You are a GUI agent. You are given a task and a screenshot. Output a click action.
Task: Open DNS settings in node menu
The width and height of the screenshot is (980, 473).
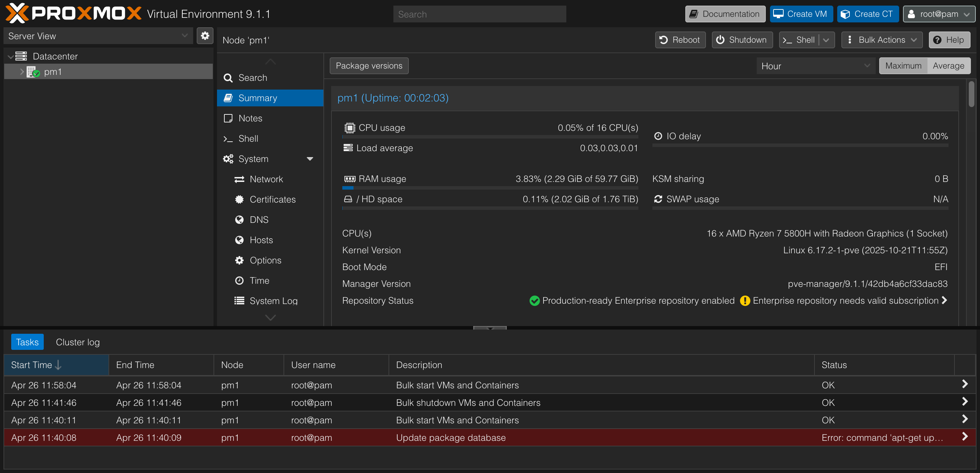click(270, 220)
